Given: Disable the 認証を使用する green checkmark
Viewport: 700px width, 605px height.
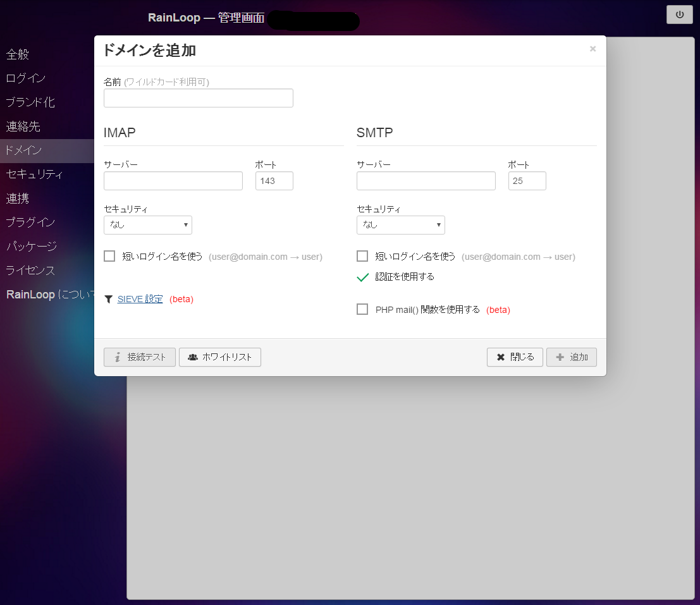Looking at the screenshot, I should tap(362, 277).
